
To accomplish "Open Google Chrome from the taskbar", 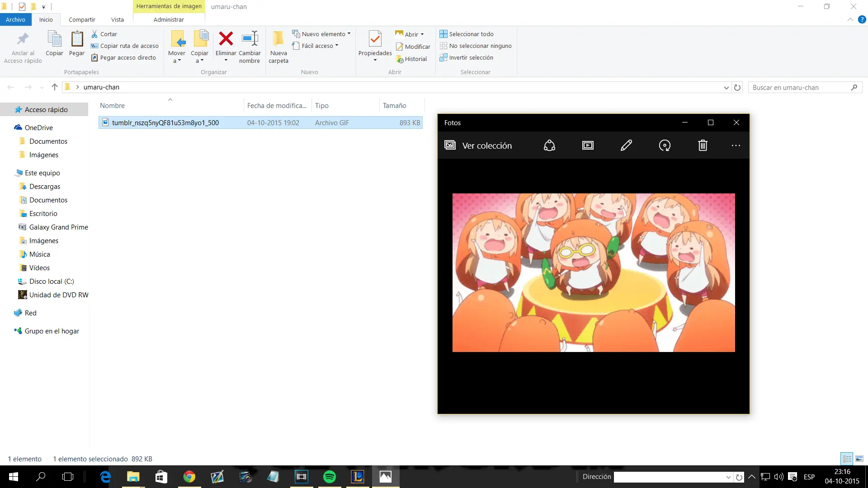I will click(189, 477).
